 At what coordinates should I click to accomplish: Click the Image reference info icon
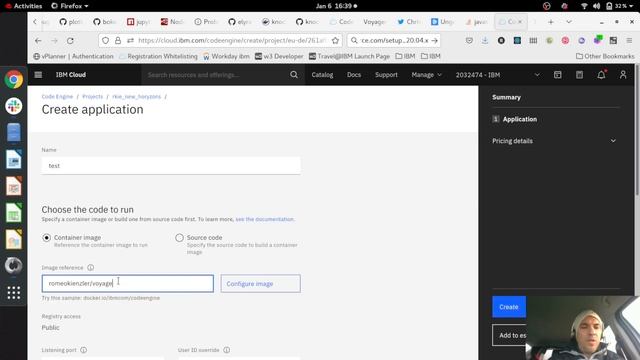[91, 268]
